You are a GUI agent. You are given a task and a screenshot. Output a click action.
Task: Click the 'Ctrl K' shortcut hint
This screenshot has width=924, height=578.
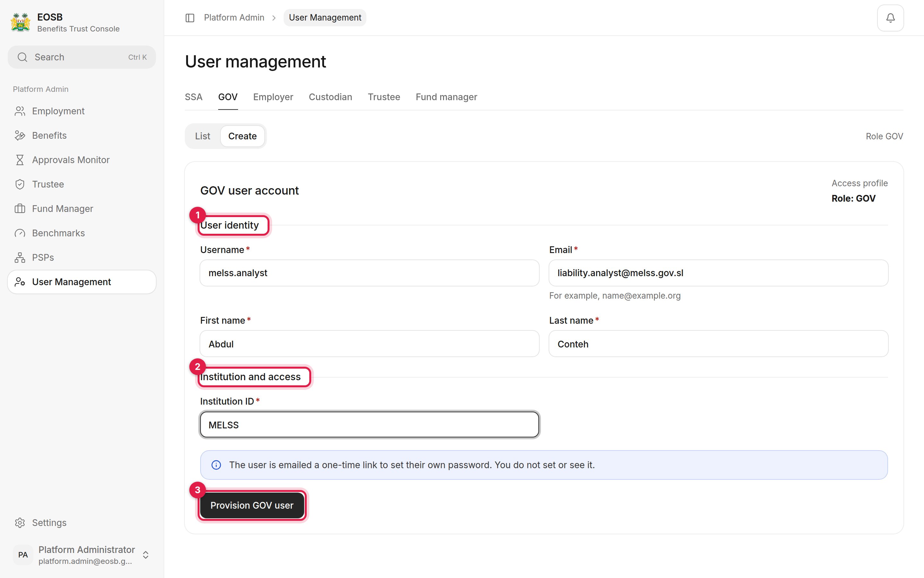(x=137, y=57)
